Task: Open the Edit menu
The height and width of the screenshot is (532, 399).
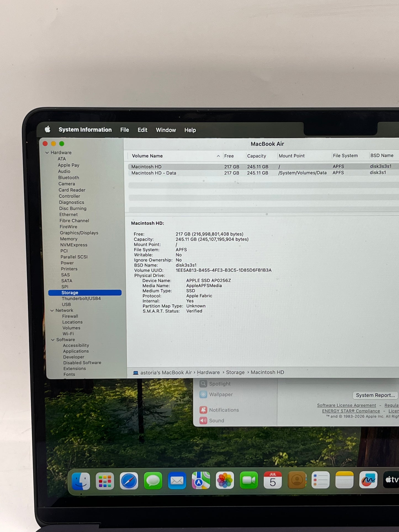Action: click(x=142, y=130)
